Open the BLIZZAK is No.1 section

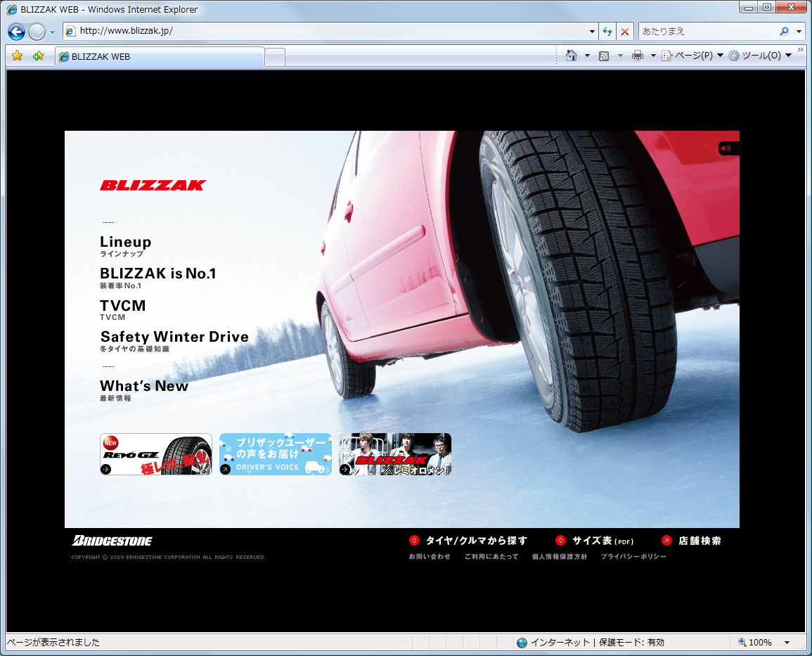(x=158, y=278)
